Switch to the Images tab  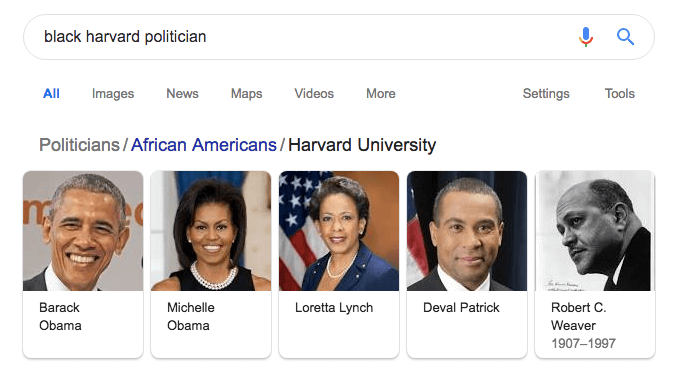[x=113, y=94]
